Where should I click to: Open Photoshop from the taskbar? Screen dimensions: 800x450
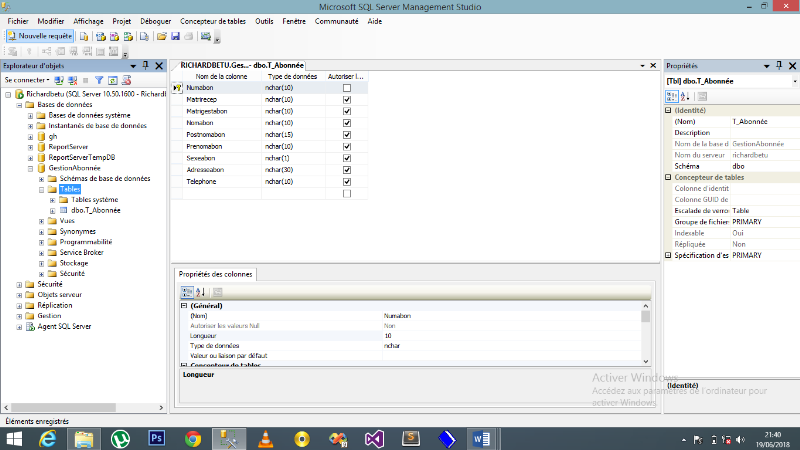click(156, 438)
